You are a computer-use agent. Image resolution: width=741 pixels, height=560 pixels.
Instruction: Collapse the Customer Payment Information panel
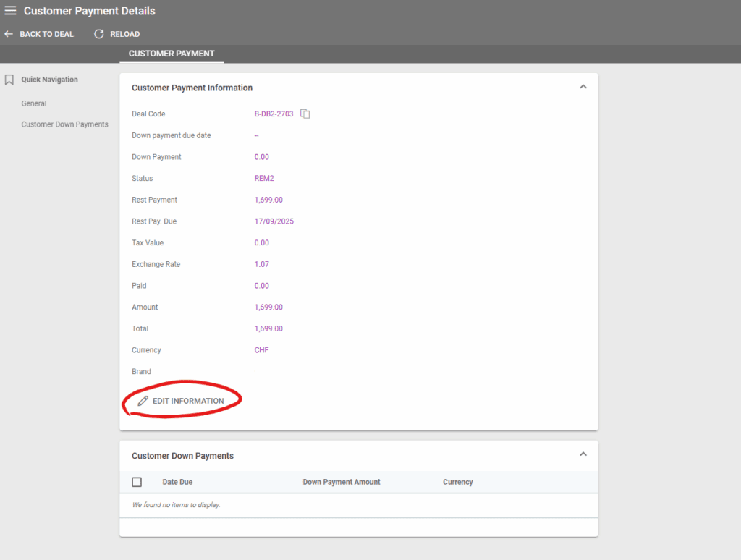[583, 88]
